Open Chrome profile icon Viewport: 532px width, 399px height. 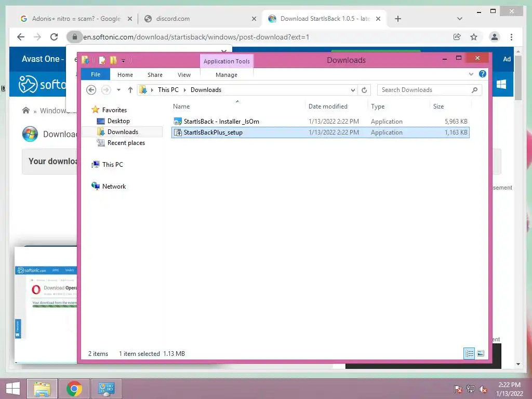tap(495, 37)
